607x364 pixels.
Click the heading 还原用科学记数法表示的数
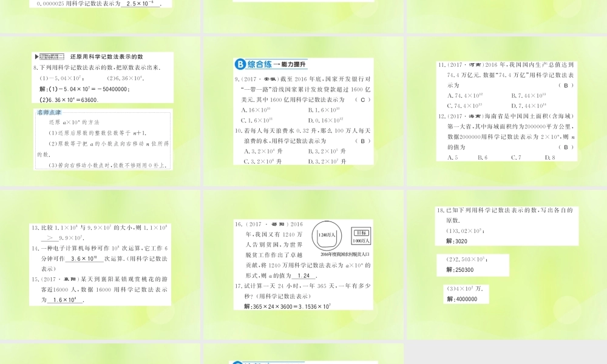pyautogui.click(x=106, y=57)
